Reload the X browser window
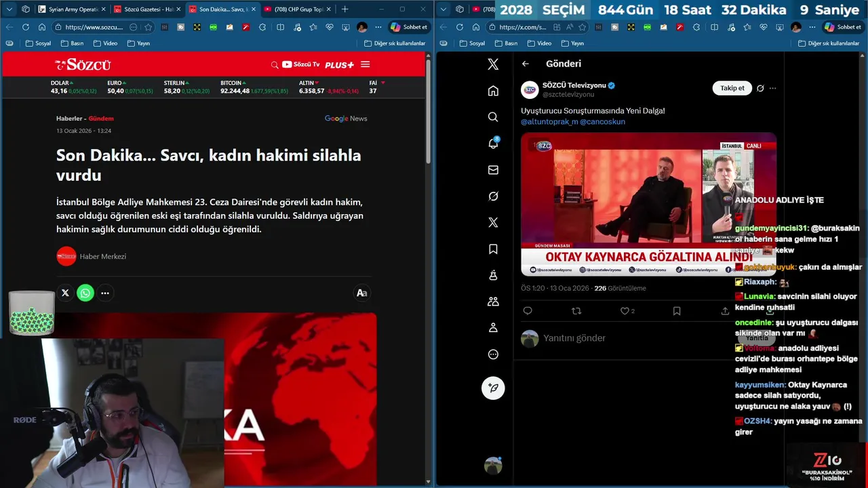The height and width of the screenshot is (488, 868). pos(460,27)
